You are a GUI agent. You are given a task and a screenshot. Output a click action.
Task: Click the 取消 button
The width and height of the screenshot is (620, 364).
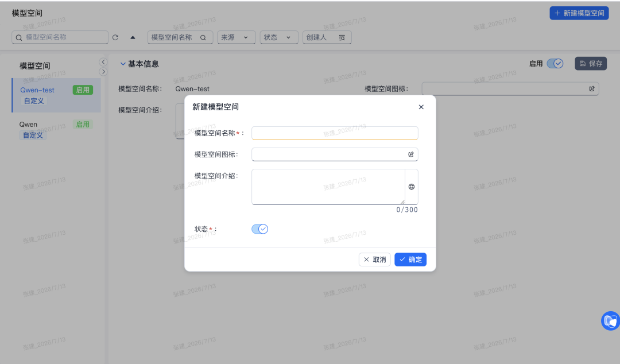click(x=375, y=260)
